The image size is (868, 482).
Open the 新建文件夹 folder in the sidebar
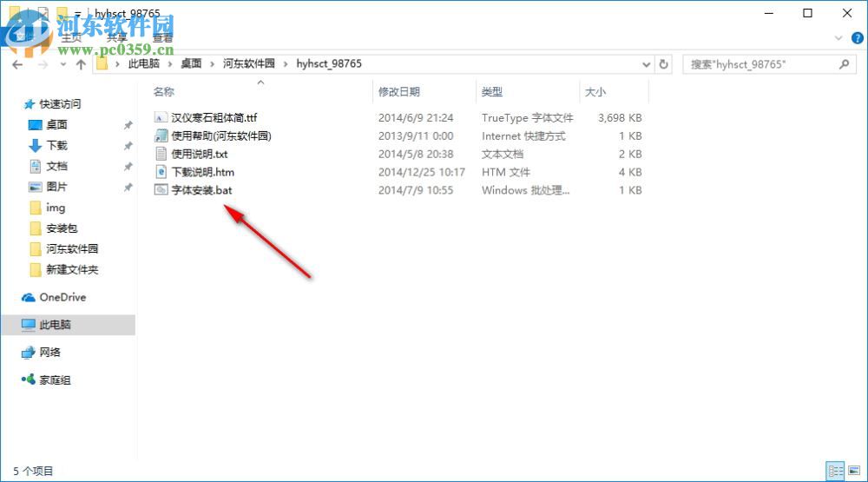(x=72, y=270)
